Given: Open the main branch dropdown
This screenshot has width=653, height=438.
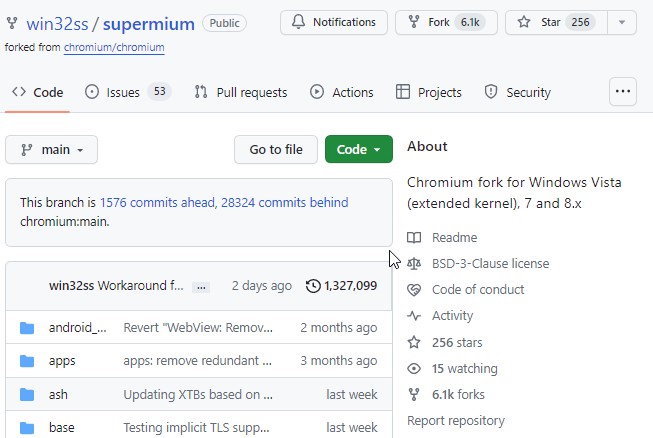Looking at the screenshot, I should tap(52, 150).
